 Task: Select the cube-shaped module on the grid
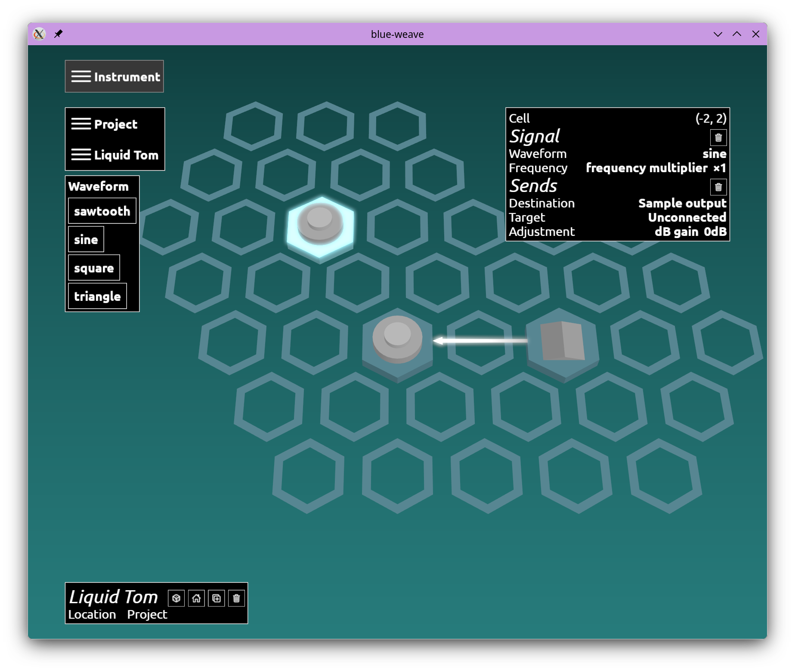(x=562, y=341)
